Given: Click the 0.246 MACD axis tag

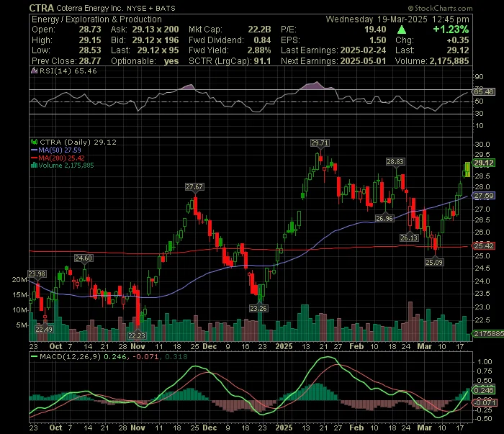Looking at the screenshot, I should coord(484,390).
